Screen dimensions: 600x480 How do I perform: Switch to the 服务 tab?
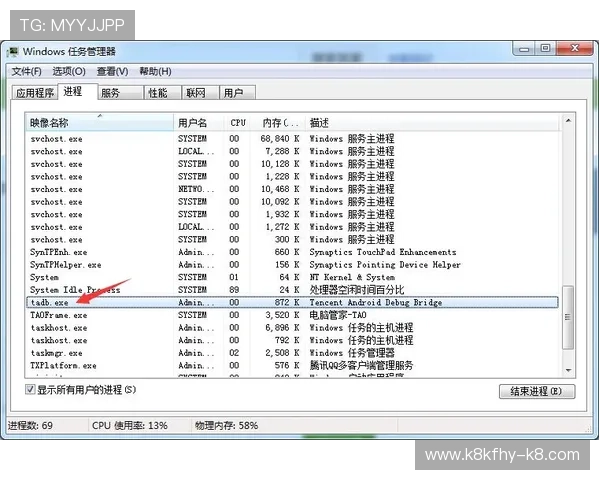coord(120,93)
